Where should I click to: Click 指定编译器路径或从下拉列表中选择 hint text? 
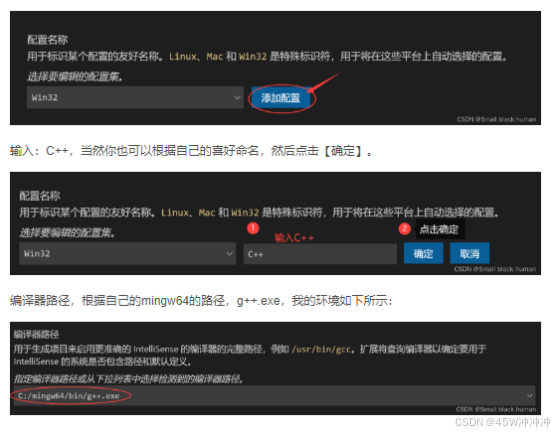(x=129, y=379)
